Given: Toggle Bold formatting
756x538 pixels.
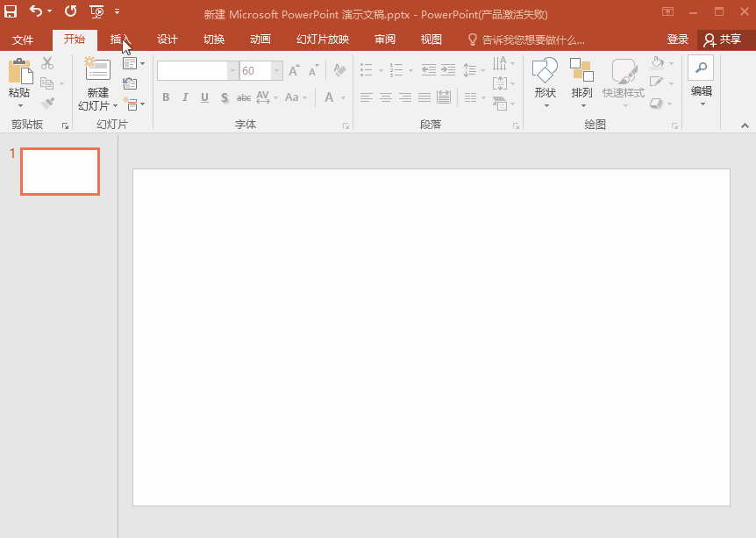Looking at the screenshot, I should coord(166,97).
